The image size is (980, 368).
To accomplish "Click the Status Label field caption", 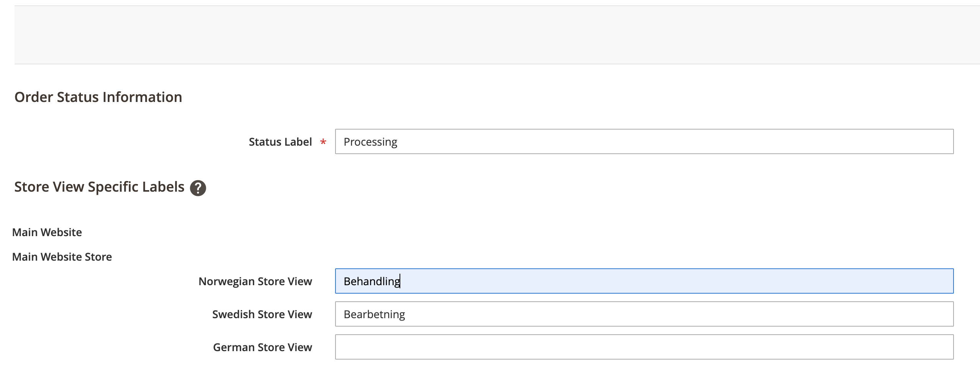I will pyautogui.click(x=280, y=142).
